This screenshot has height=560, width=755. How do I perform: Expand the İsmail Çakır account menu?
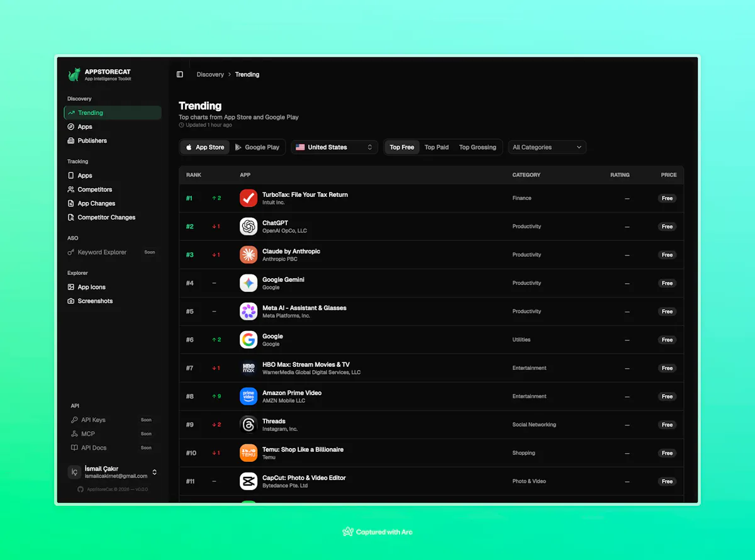[x=113, y=472]
